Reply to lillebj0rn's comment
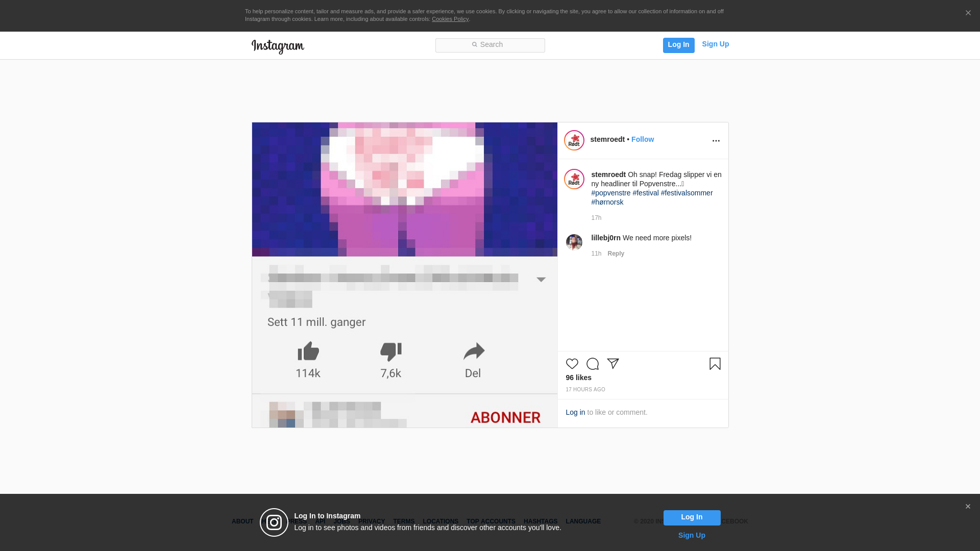The height and width of the screenshot is (551, 980). pos(616,254)
